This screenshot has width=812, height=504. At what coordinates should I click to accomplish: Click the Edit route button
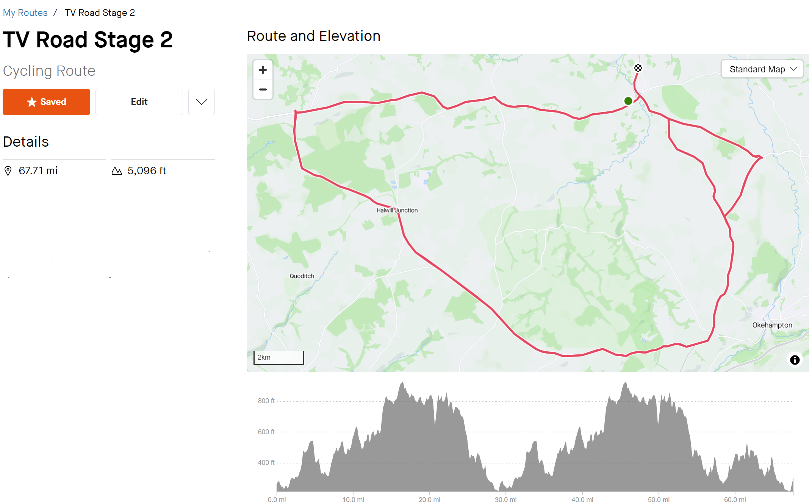[139, 102]
